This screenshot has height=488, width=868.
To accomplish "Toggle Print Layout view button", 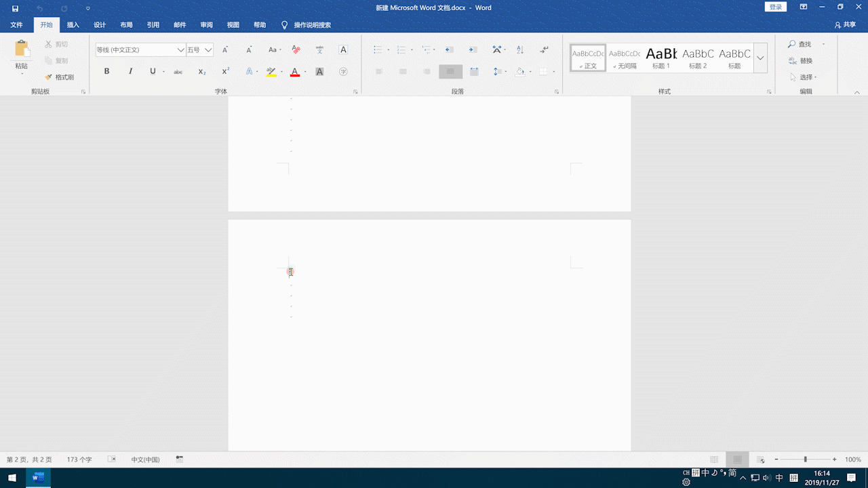I will tap(737, 460).
